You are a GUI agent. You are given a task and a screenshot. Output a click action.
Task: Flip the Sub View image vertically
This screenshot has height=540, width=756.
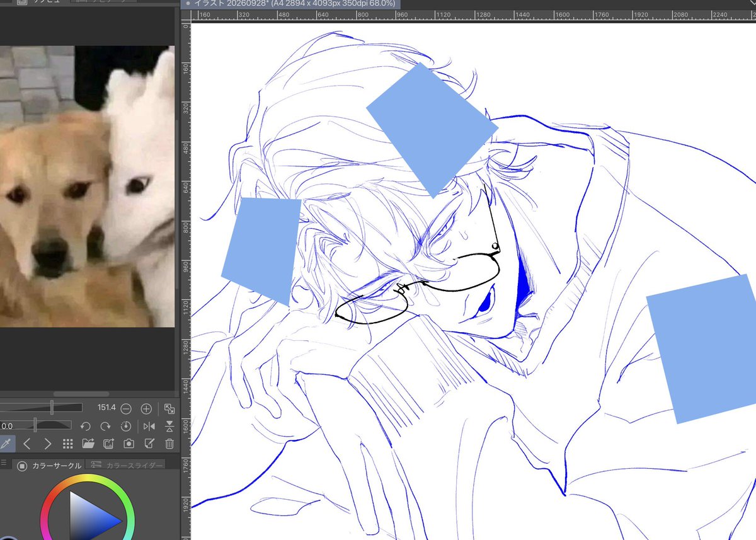pos(169,426)
